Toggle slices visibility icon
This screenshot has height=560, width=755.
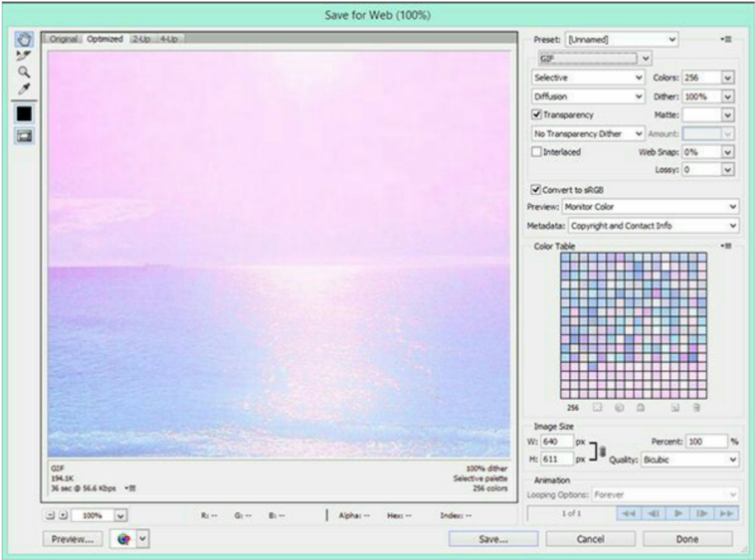click(24, 136)
